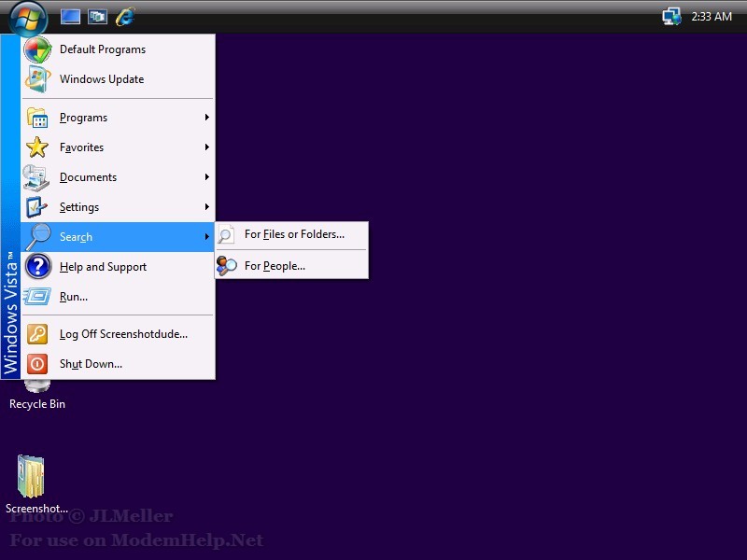
Task: Click the red Shut Down power icon
Action: pyautogui.click(x=37, y=364)
